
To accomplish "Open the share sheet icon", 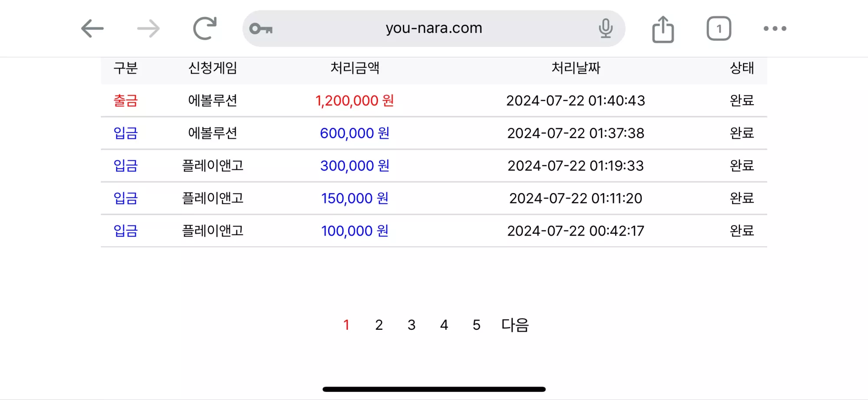I will 663,29.
